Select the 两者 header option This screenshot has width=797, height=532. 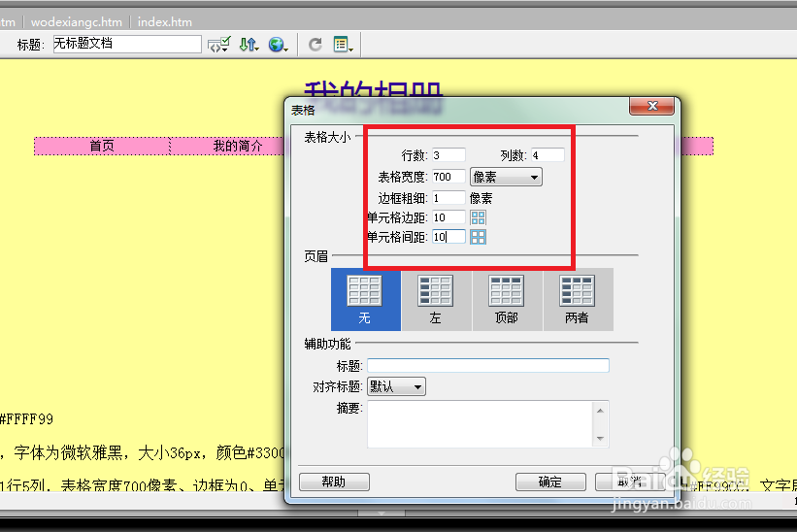[x=578, y=300]
